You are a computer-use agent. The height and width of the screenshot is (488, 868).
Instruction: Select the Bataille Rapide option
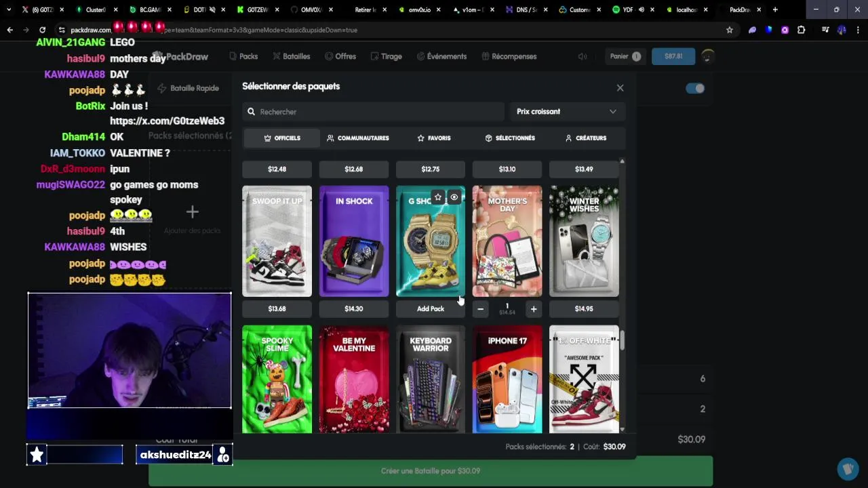coord(188,88)
